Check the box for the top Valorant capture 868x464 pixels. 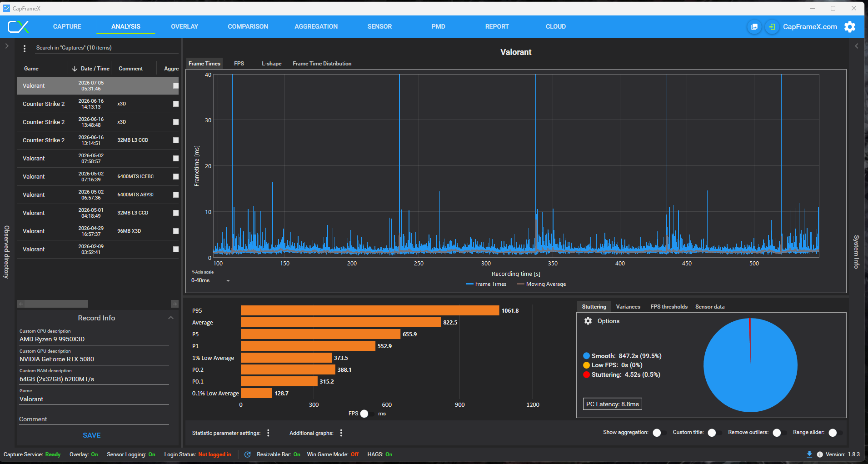pyautogui.click(x=176, y=86)
